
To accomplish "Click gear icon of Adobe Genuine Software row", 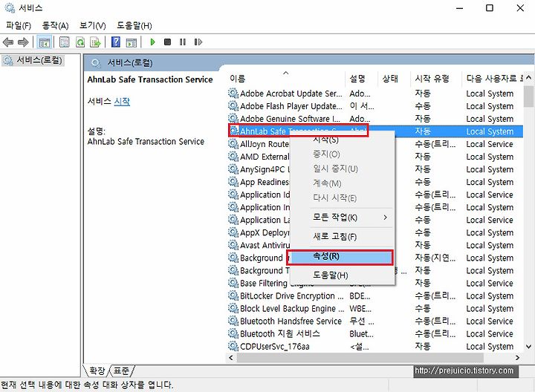I will click(233, 119).
